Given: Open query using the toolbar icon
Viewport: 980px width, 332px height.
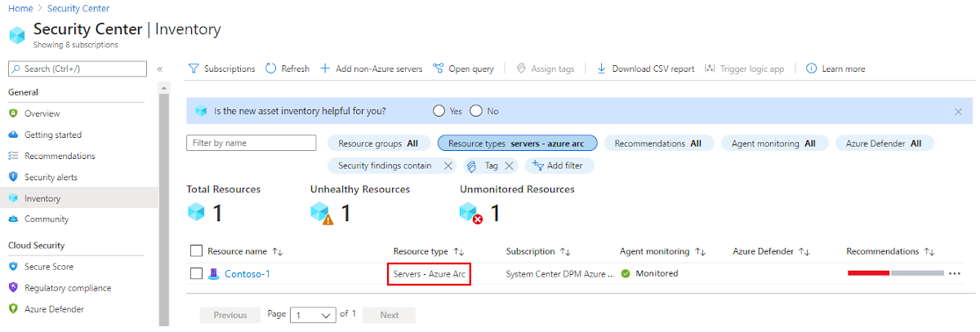Looking at the screenshot, I should pyautogui.click(x=439, y=69).
